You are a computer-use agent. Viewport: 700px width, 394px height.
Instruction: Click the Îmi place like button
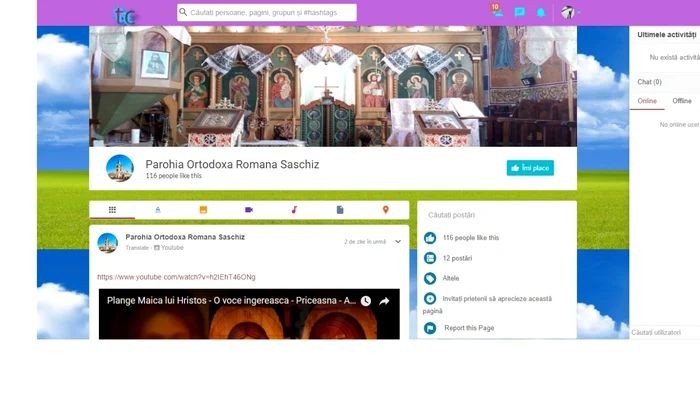(x=530, y=168)
